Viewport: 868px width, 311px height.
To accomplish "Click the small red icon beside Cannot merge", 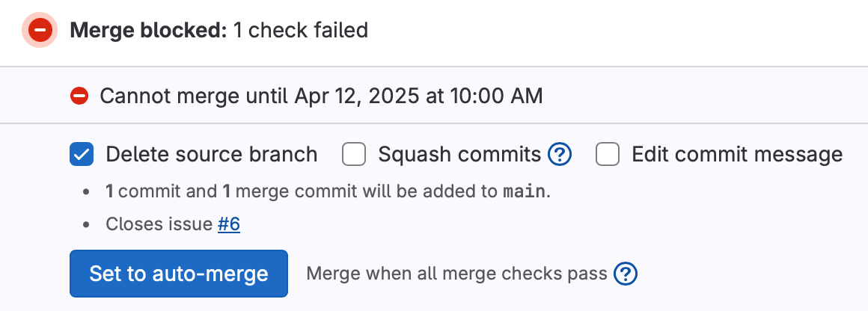I will click(79, 96).
